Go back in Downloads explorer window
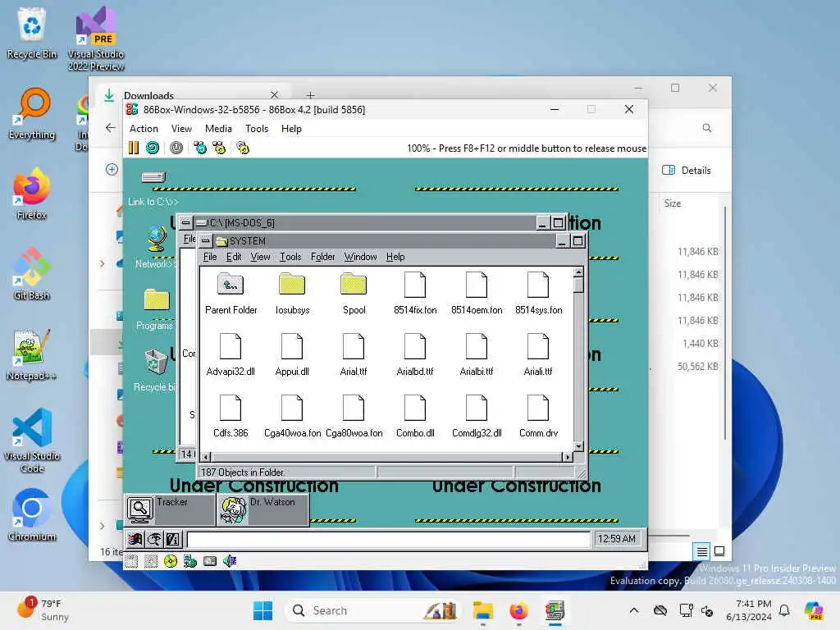The height and width of the screenshot is (630, 840). tap(111, 128)
